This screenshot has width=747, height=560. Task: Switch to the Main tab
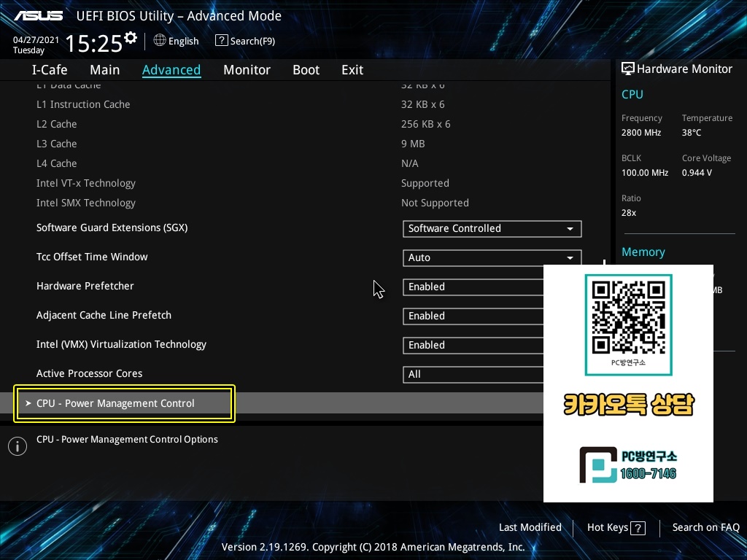click(105, 70)
